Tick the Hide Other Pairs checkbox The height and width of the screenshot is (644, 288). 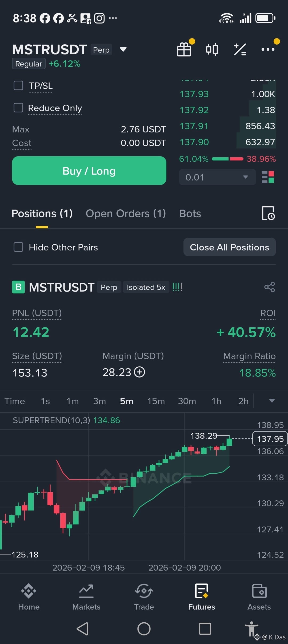18,247
